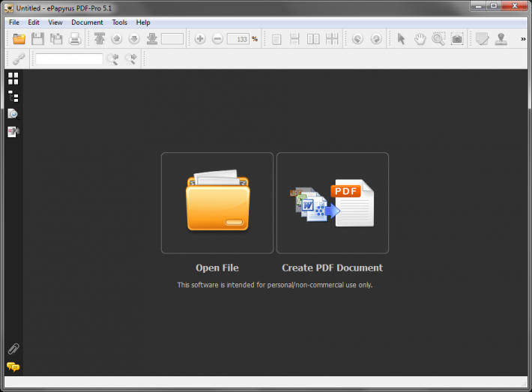This screenshot has height=392, width=532.
Task: Rotate page clockwise icon
Action: [x=376, y=39]
